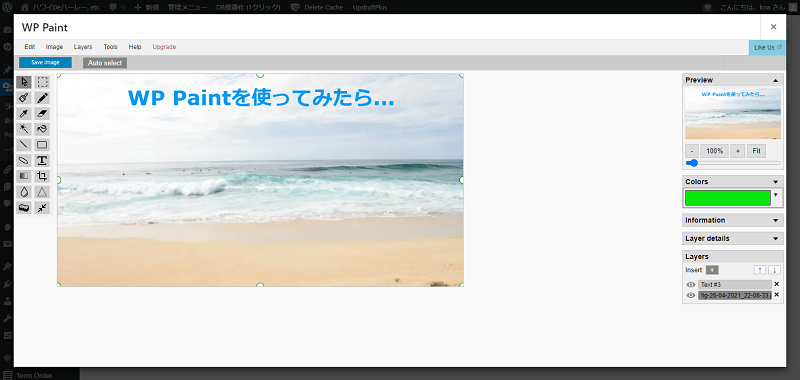Select the Pencil tool
The width and height of the screenshot is (800, 380).
point(42,98)
